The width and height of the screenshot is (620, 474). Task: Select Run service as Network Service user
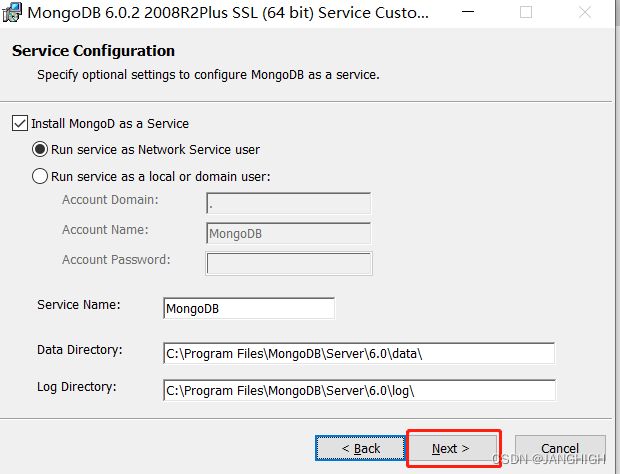40,149
